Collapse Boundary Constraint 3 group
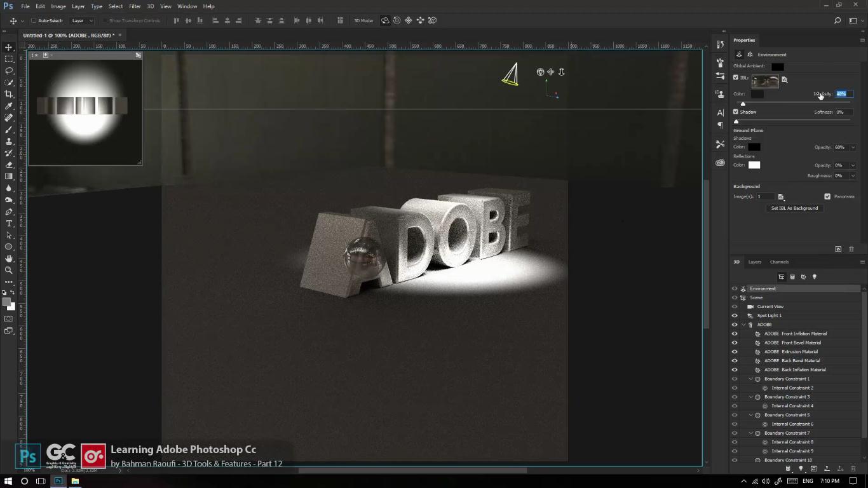This screenshot has width=868, height=488. [750, 397]
